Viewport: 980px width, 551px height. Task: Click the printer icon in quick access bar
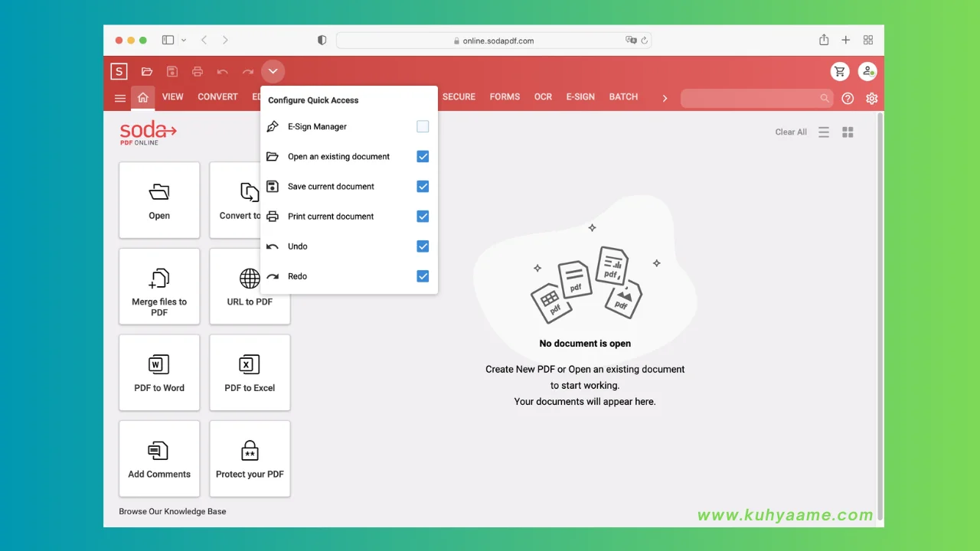click(x=198, y=72)
